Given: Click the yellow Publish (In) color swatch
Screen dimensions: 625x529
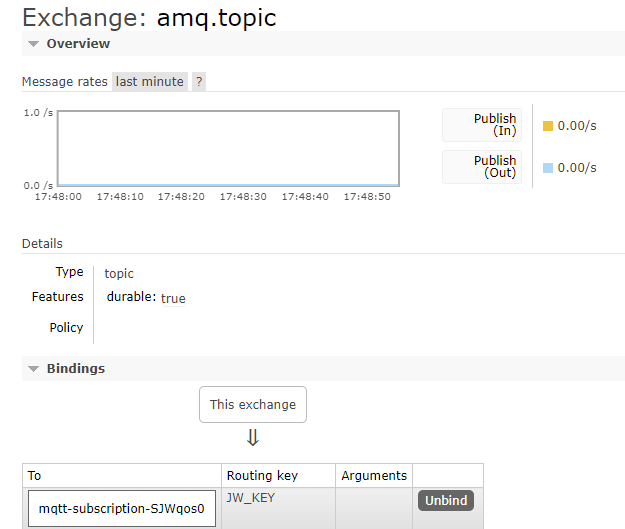Looking at the screenshot, I should tap(547, 126).
